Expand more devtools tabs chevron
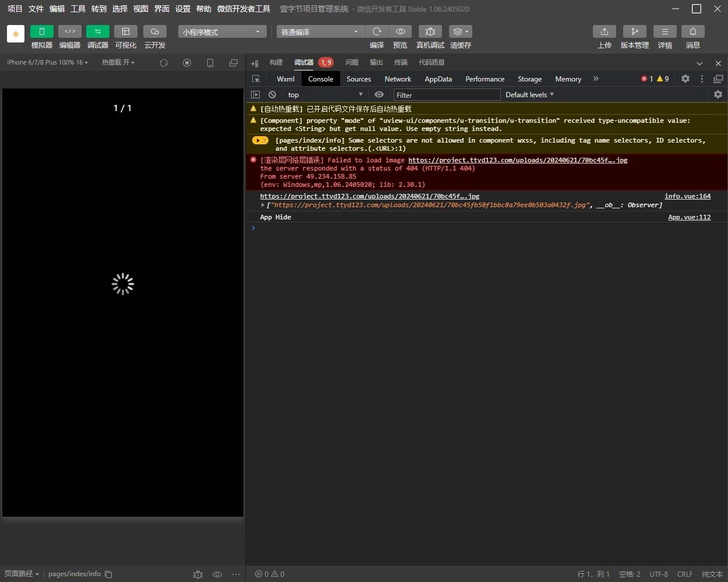 pyautogui.click(x=596, y=79)
